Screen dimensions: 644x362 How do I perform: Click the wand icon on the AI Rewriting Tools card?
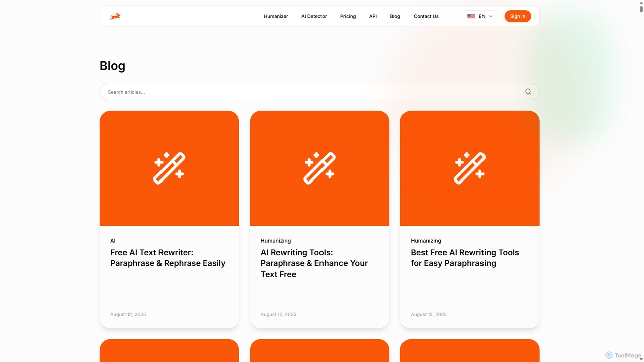(x=319, y=168)
